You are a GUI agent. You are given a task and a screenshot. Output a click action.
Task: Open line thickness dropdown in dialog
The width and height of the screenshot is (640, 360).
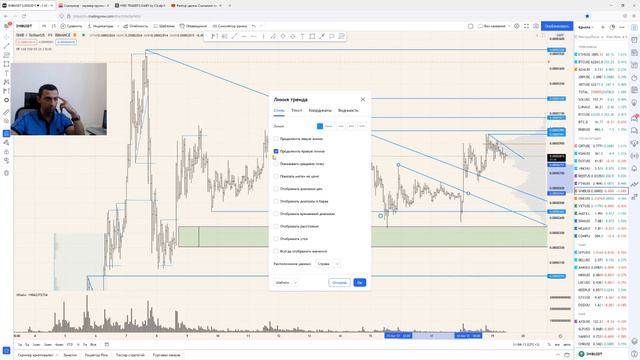click(x=329, y=126)
